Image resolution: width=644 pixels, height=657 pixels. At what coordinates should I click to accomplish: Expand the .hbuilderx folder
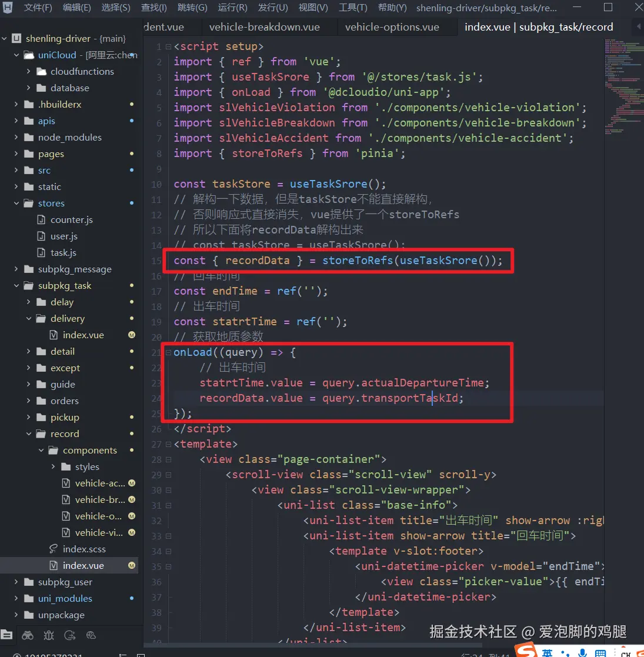pyautogui.click(x=16, y=104)
